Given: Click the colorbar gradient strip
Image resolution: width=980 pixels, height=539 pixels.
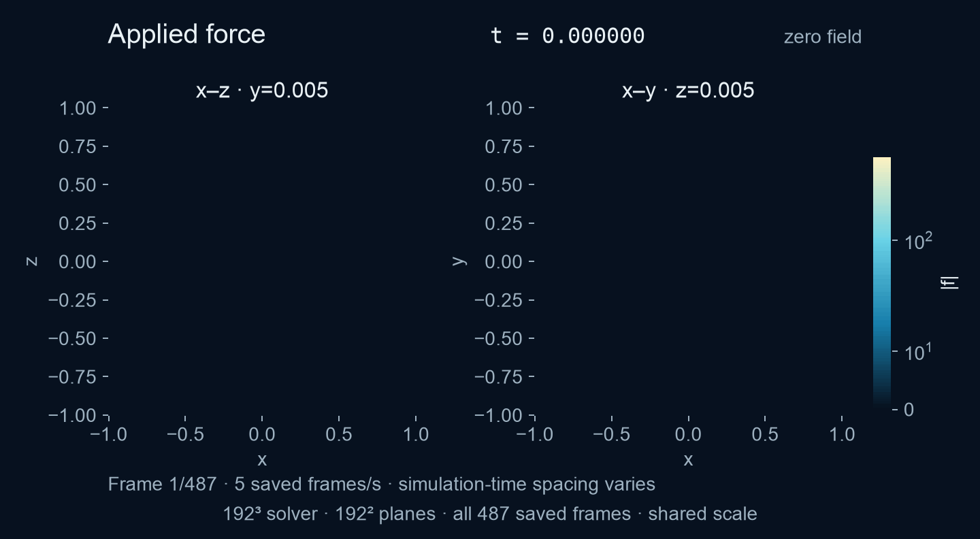Looking at the screenshot, I should tap(881, 282).
